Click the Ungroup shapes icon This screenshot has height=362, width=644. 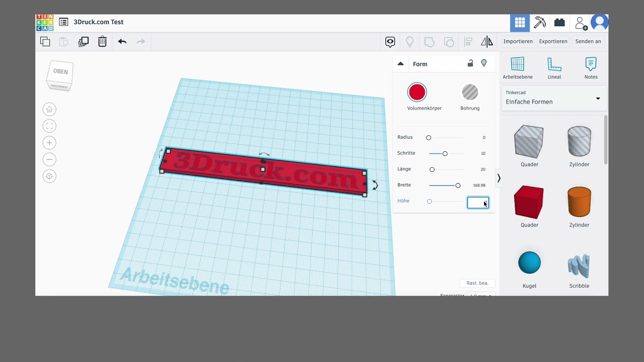449,42
